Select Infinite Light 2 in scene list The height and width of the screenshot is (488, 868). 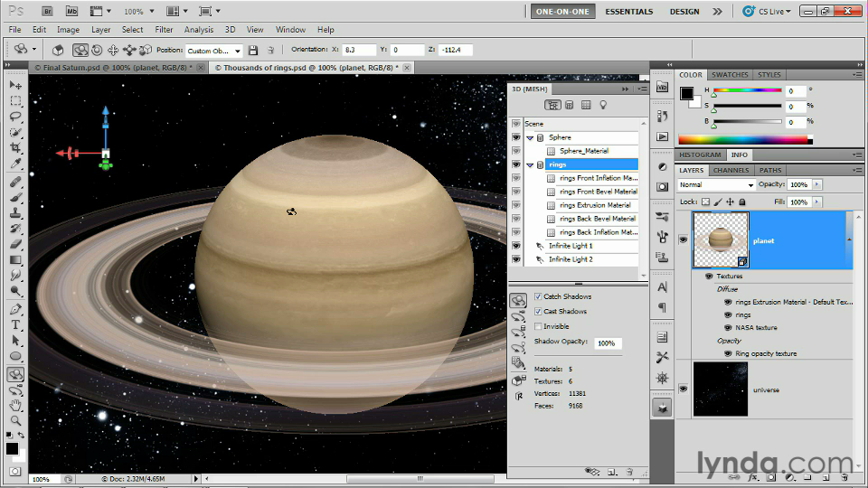point(571,259)
